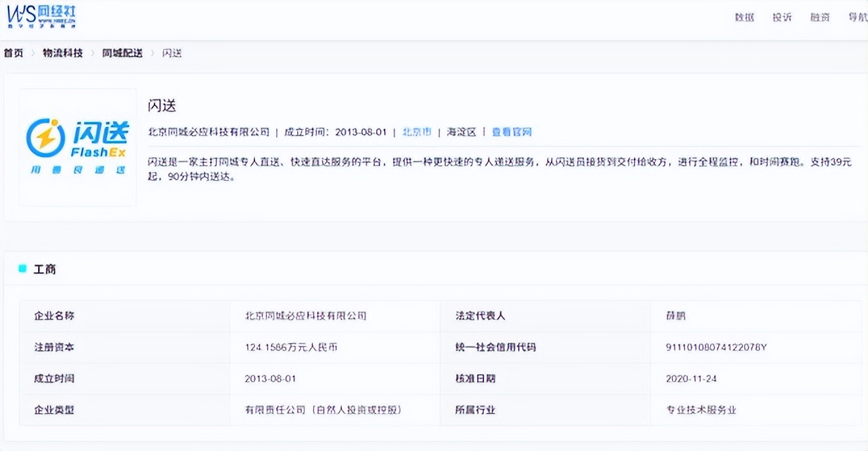The width and height of the screenshot is (868, 451).
Task: Select 2013-08-01 table value
Action: [270, 379]
